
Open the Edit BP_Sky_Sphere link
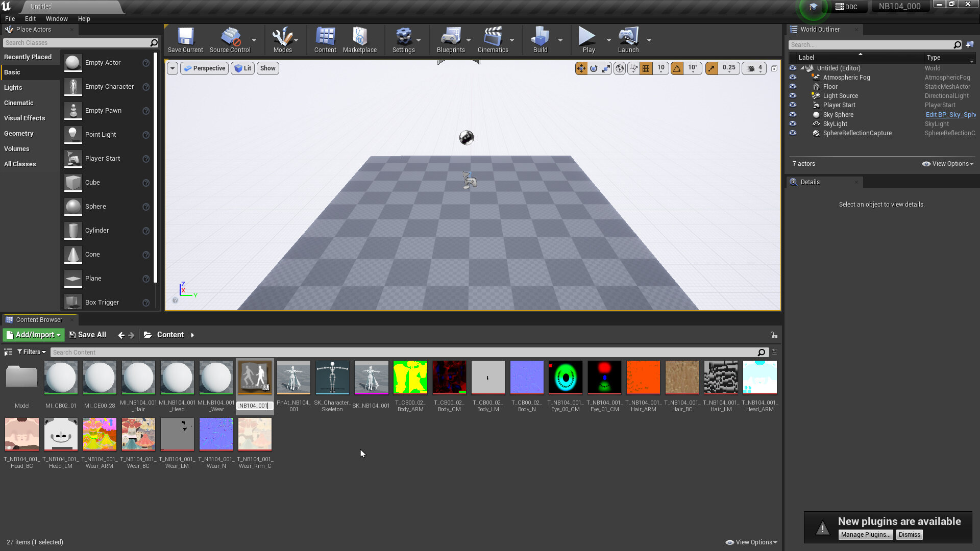950,115
